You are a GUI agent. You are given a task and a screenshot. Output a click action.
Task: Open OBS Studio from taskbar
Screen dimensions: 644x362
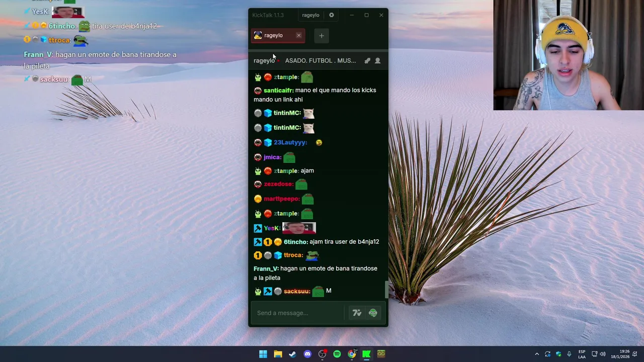coord(322,354)
